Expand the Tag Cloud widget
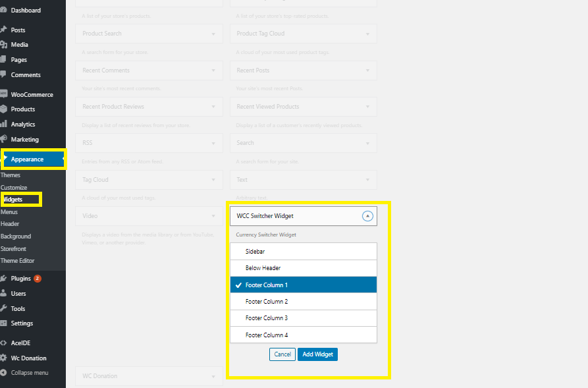 [x=149, y=179]
